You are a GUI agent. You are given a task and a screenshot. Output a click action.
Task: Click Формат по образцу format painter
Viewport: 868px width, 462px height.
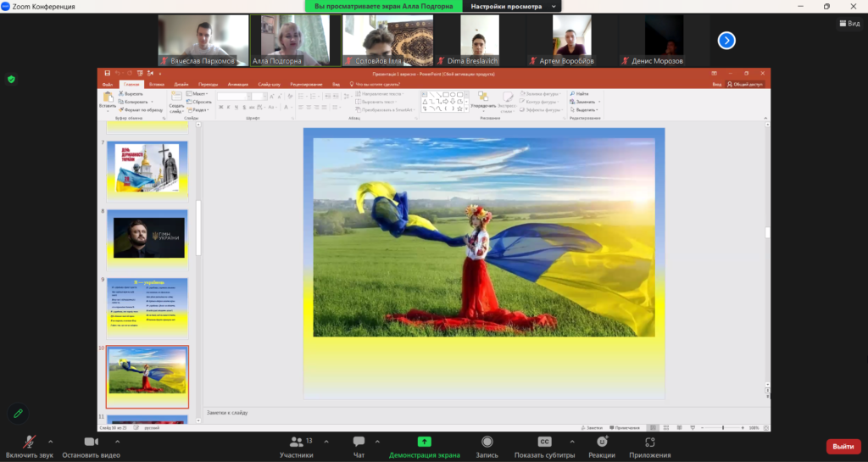140,110
